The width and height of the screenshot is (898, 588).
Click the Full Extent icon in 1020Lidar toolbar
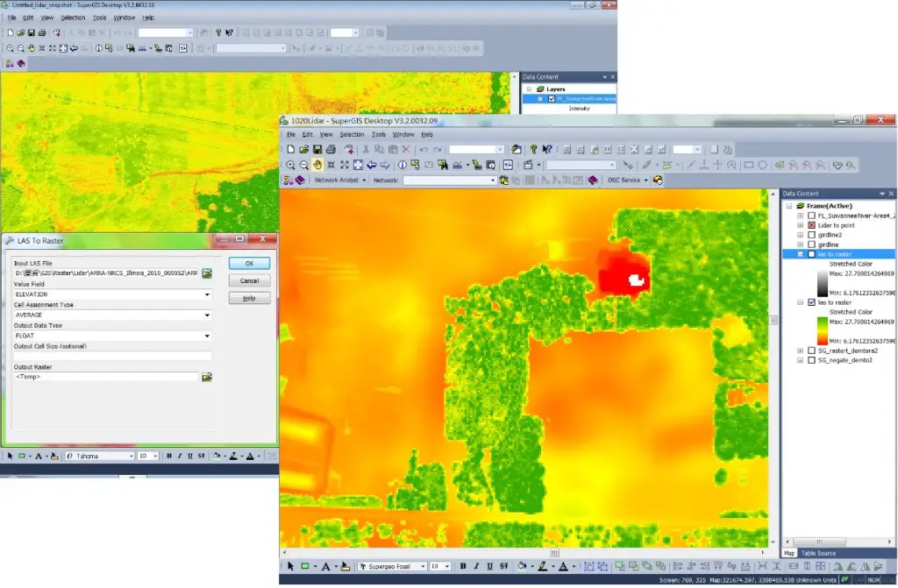pyautogui.click(x=358, y=165)
